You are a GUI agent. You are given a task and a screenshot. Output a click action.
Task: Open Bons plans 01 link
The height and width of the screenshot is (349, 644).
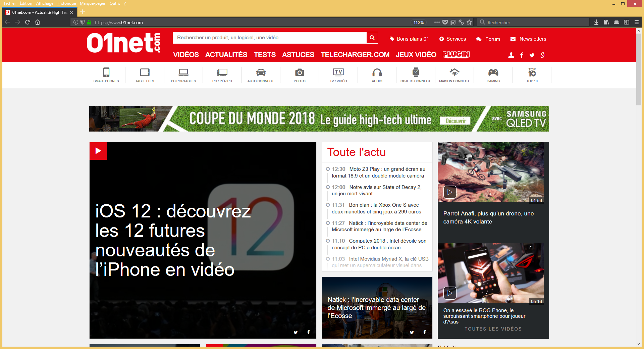(x=409, y=39)
